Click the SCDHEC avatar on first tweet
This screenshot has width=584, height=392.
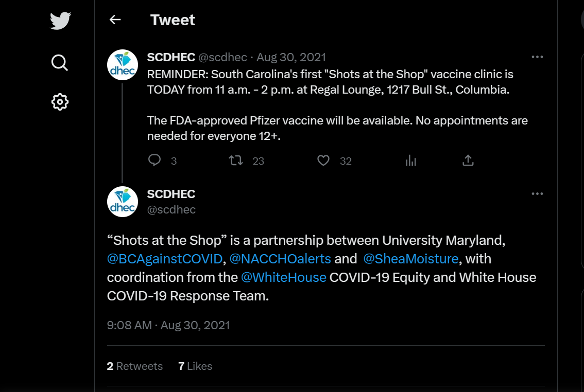tap(123, 65)
